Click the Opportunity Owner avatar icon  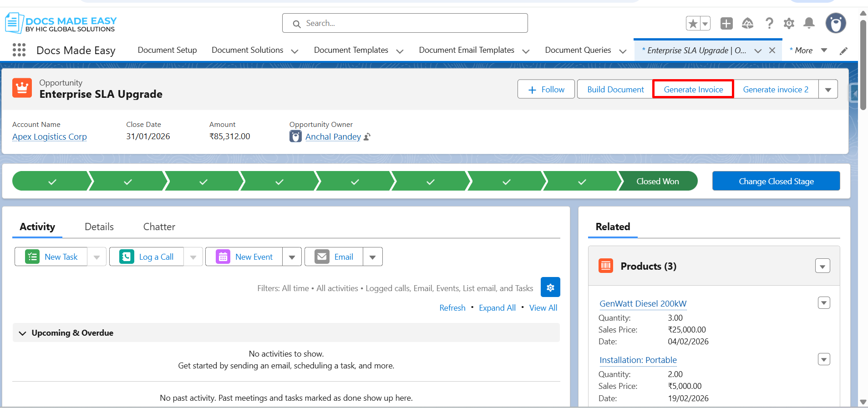[295, 136]
